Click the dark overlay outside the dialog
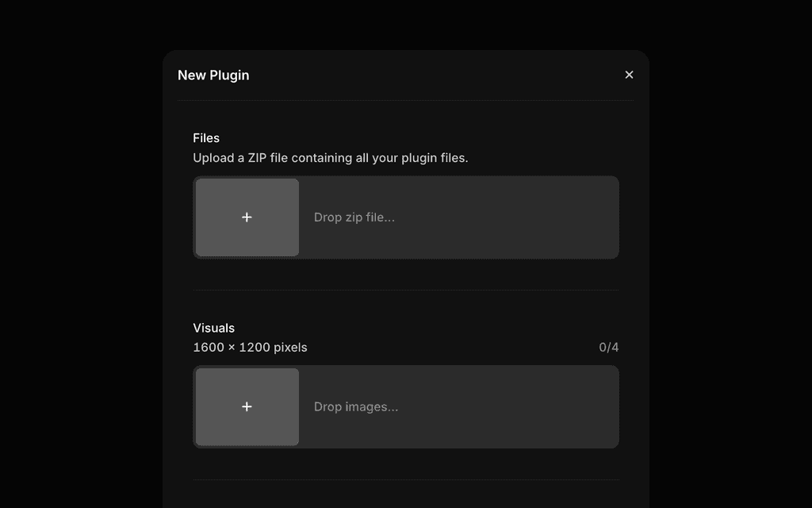 (x=79, y=254)
